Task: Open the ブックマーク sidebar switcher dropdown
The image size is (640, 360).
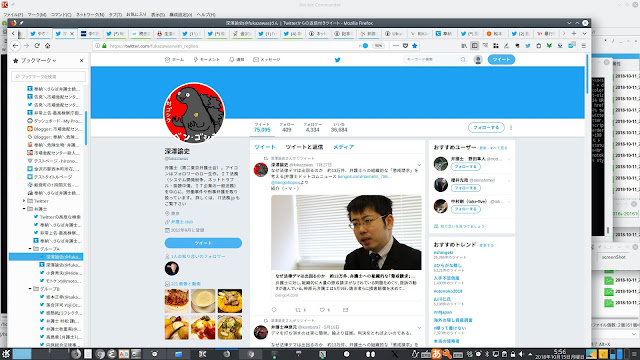Action: coord(35,60)
